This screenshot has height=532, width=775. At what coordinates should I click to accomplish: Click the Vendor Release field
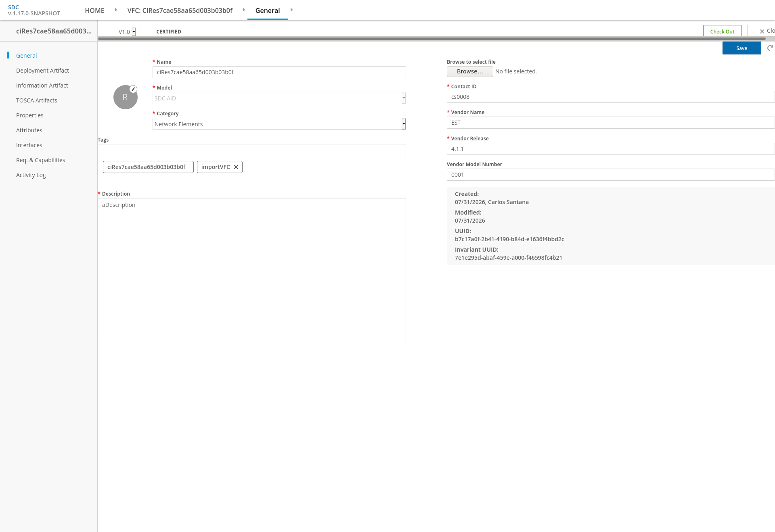click(x=610, y=149)
